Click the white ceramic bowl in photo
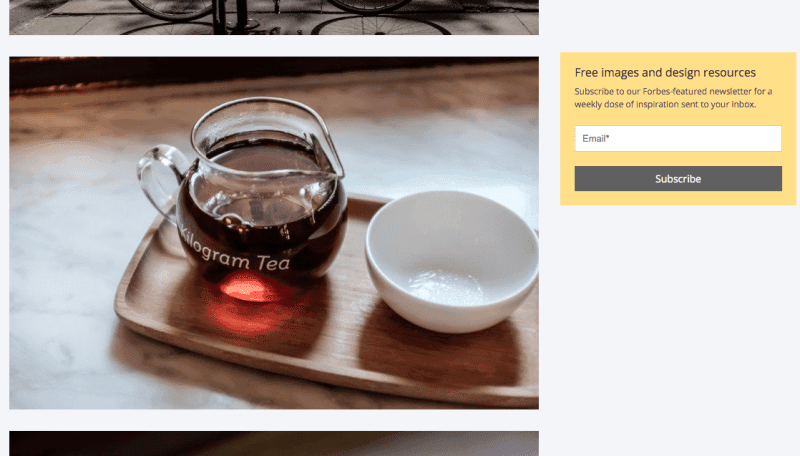This screenshot has width=800, height=456. [x=452, y=260]
